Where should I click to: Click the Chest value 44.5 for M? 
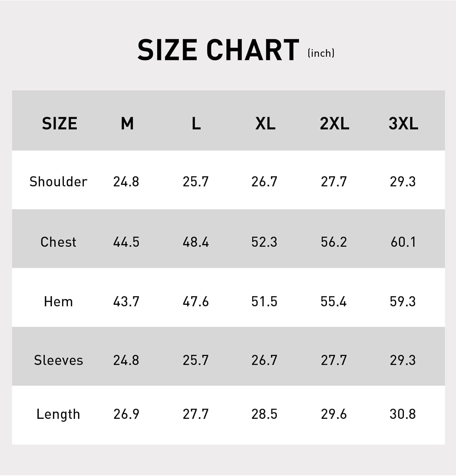[126, 242]
